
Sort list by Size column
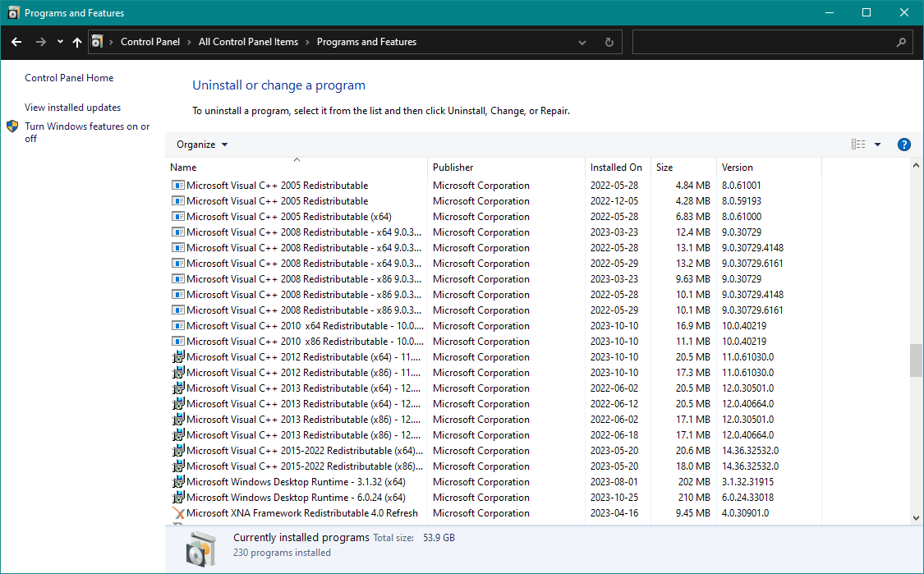pos(683,168)
